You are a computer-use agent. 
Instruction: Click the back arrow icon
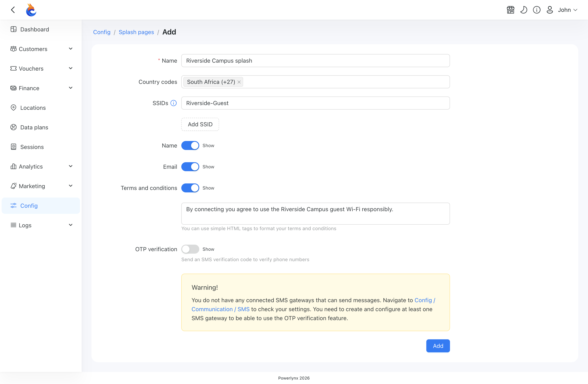[x=13, y=10]
